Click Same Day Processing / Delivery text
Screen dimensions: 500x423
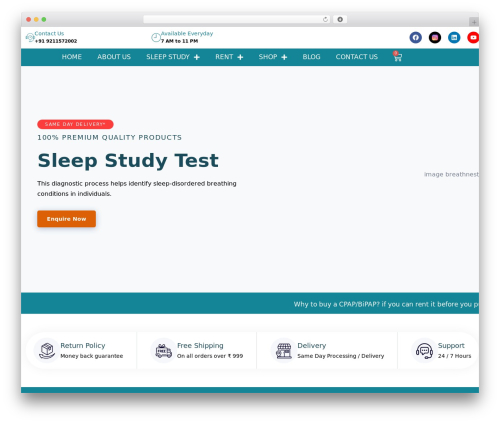[x=341, y=356]
